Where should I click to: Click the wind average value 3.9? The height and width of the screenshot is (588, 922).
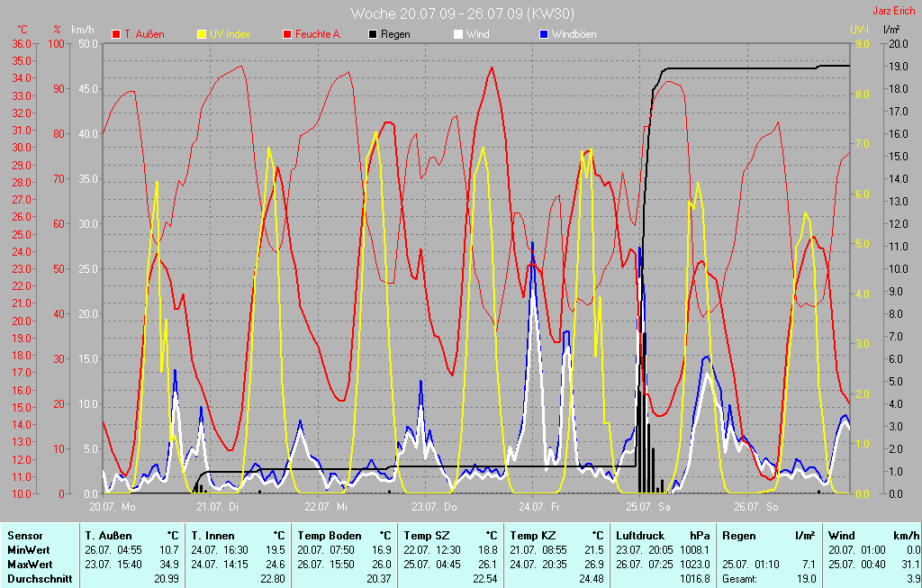pyautogui.click(x=913, y=579)
